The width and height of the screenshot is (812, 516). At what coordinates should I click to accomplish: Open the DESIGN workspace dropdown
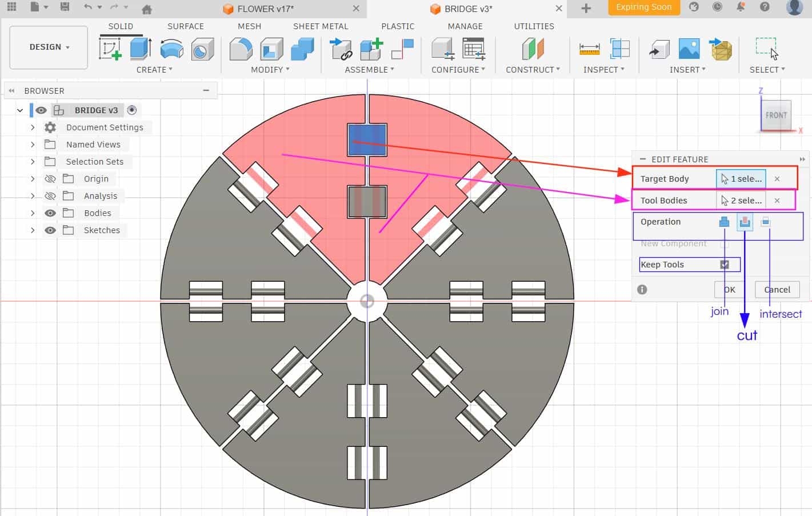[x=49, y=47]
